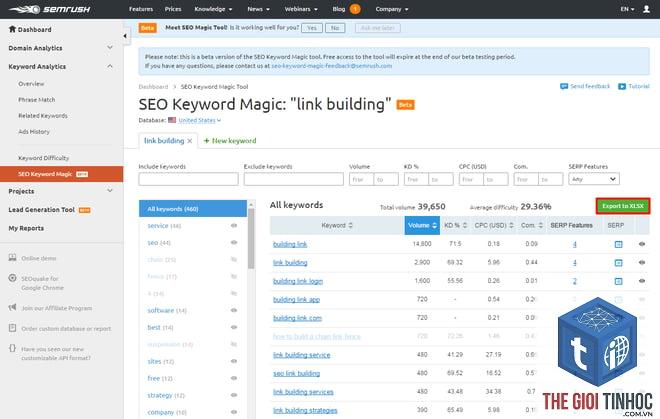Open the user account icon
Image resolution: width=660 pixels, height=419 pixels.
(x=646, y=9)
